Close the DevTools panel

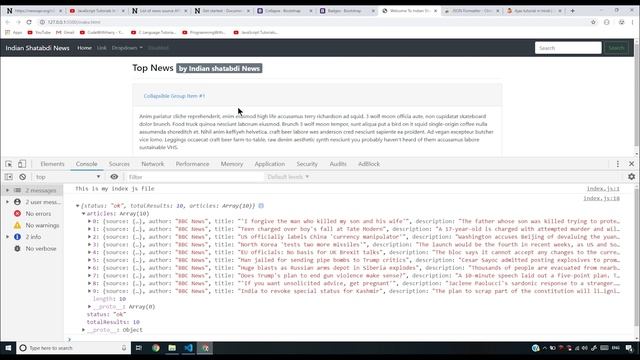coord(631,164)
